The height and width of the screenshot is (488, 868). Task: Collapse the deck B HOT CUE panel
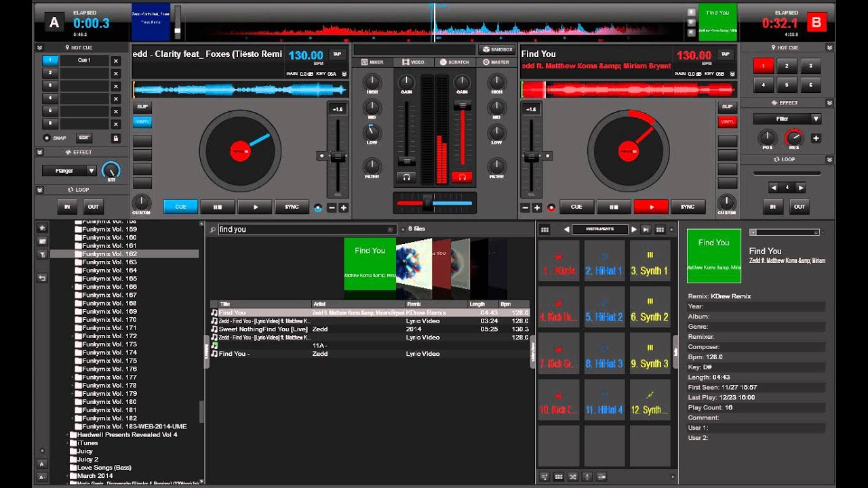[x=829, y=48]
